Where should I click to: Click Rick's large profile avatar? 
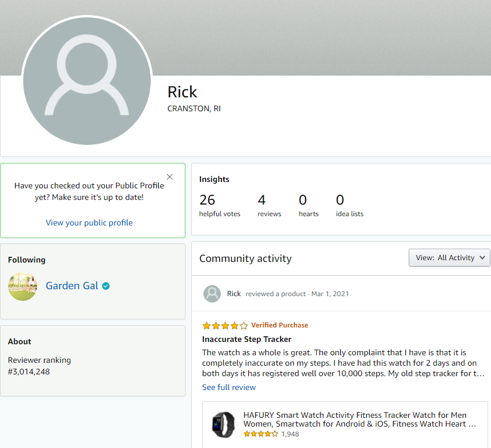(87, 81)
